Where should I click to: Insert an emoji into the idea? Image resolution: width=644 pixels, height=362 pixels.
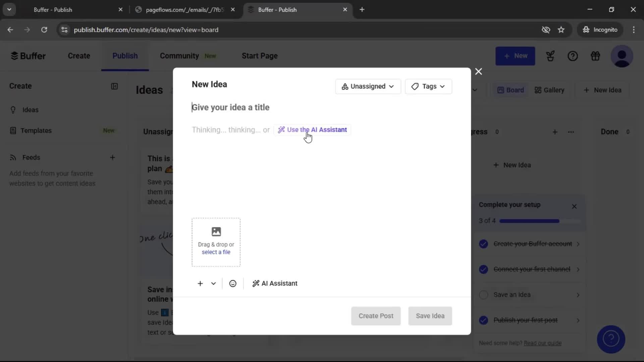pyautogui.click(x=233, y=283)
